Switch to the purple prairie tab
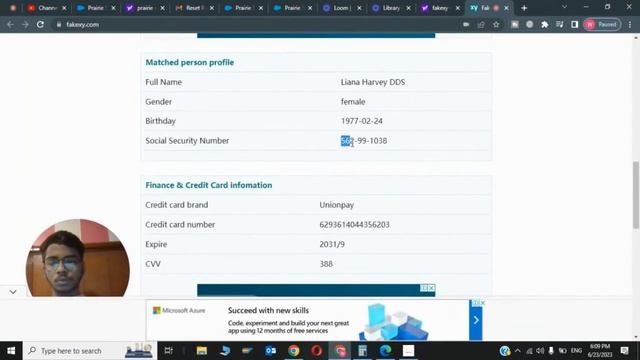Viewport: 640px width, 360px height. click(x=145, y=8)
